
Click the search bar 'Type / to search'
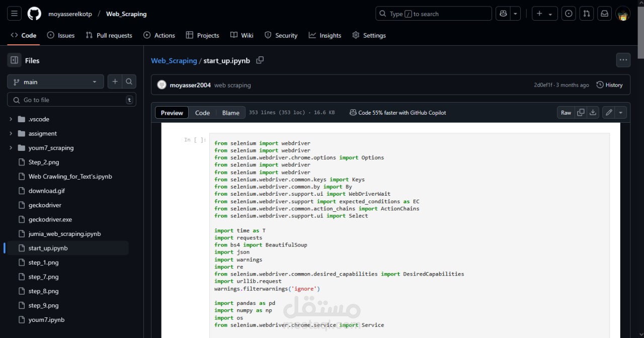point(433,14)
